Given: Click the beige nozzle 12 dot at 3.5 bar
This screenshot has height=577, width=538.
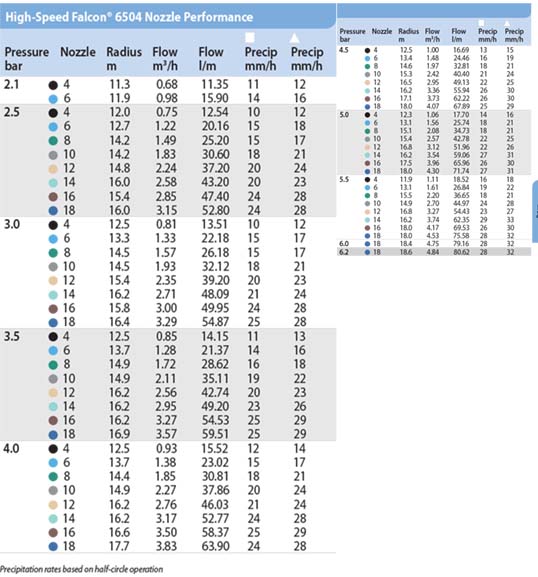Looking at the screenshot, I should (53, 393).
